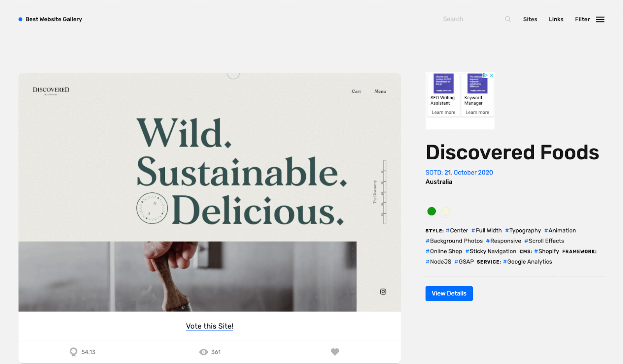Image resolution: width=623 pixels, height=364 pixels.
Task: Click the award icon next to the 54.13 score
Action: [x=74, y=352]
